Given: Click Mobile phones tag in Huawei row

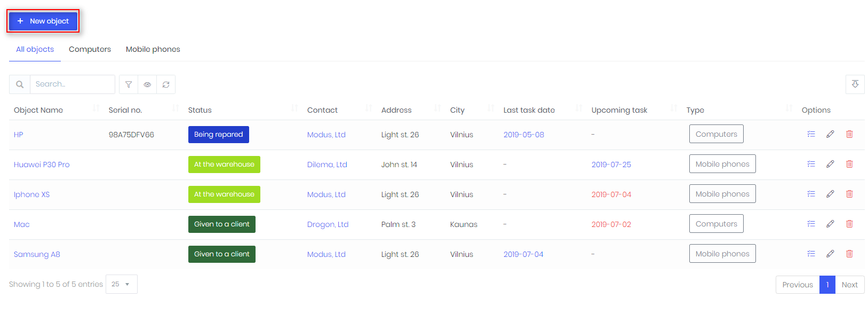Looking at the screenshot, I should (722, 164).
